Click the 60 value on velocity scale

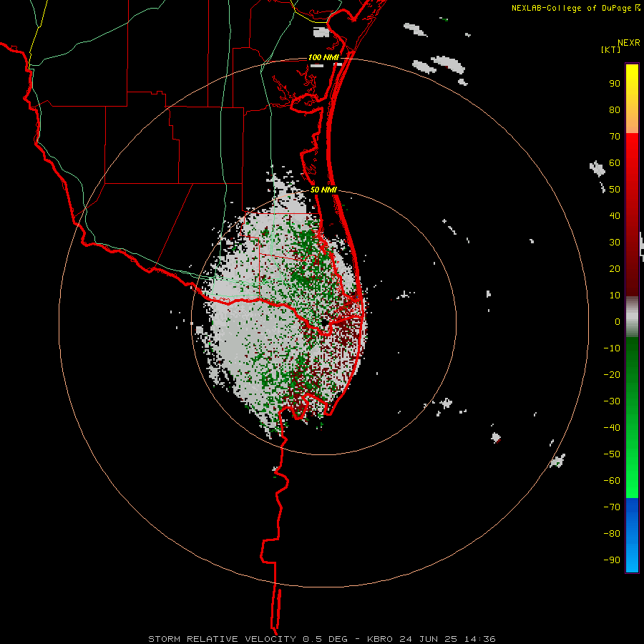615,162
